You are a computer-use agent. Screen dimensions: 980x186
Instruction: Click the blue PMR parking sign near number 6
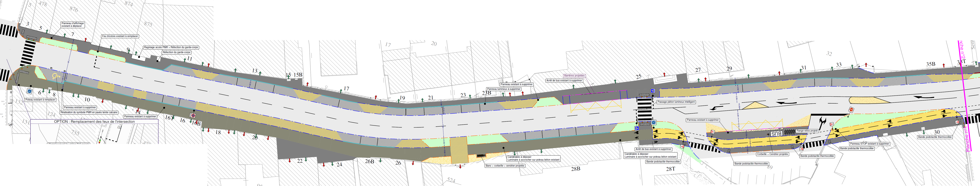point(29,91)
